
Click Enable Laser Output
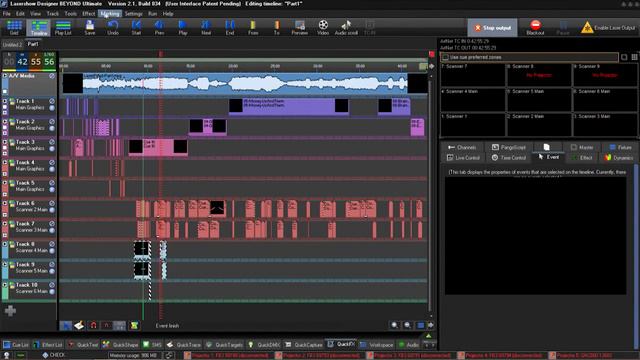click(608, 28)
